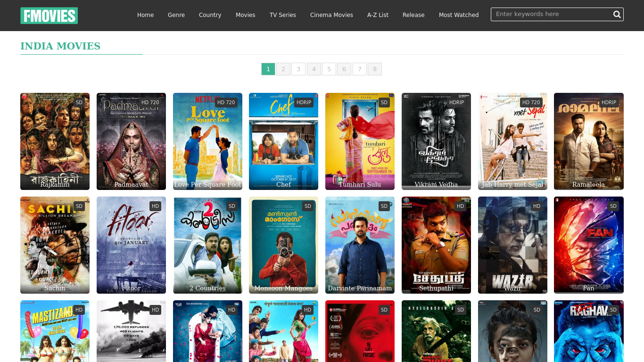Go to pagination page 4
The image size is (644, 362).
click(x=314, y=69)
